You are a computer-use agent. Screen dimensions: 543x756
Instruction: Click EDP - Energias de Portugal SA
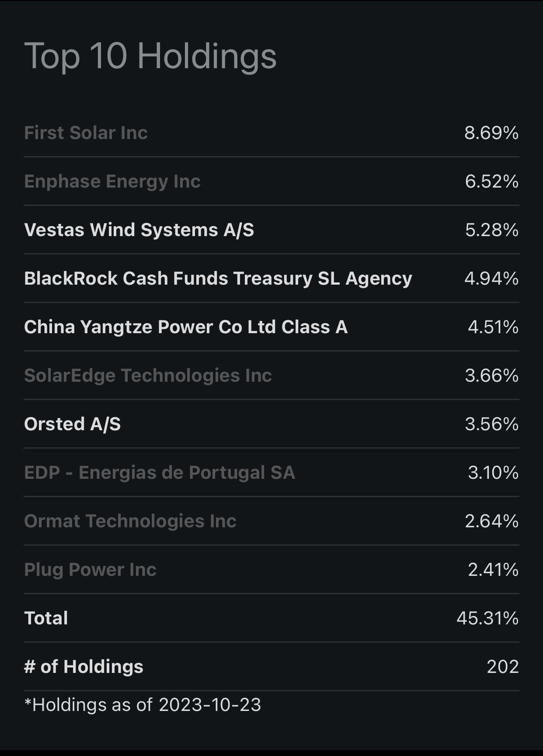tap(159, 473)
